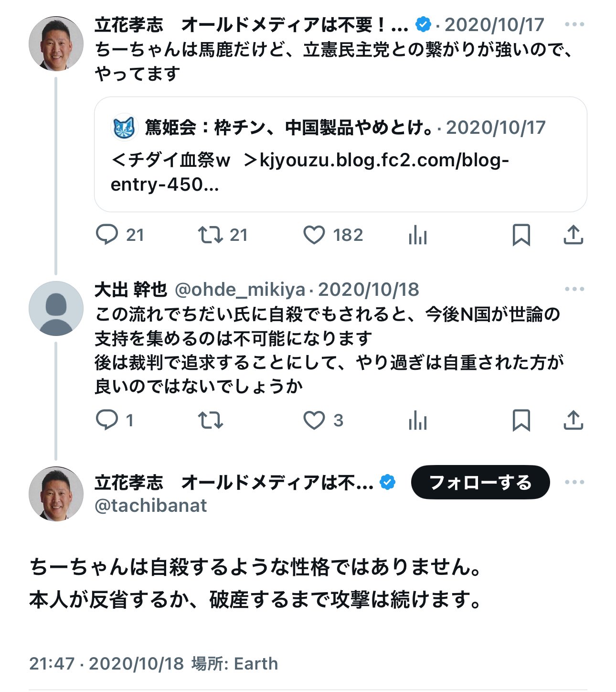Like the first tweet with 182 likes

[314, 235]
